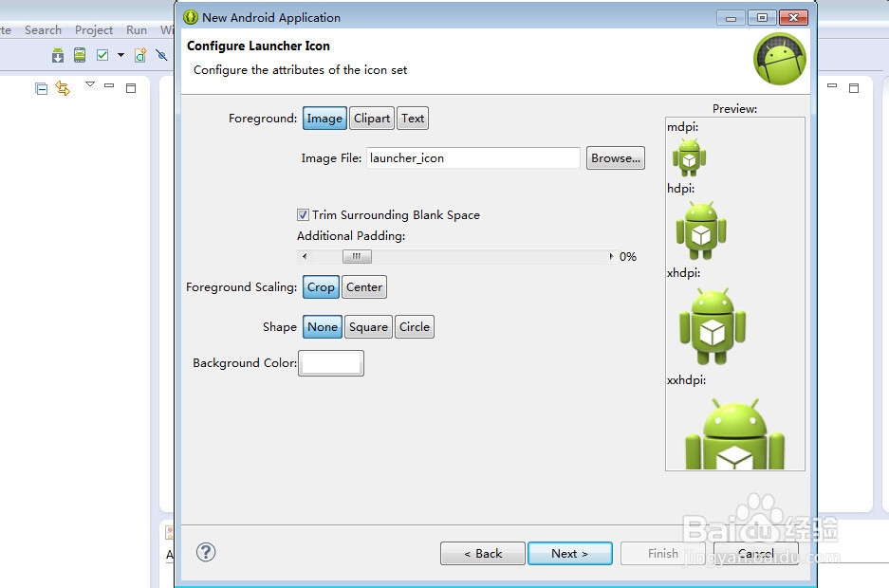Screen dimensions: 889x588
Task: Click the wizard title bar Android icon
Action: [191, 17]
